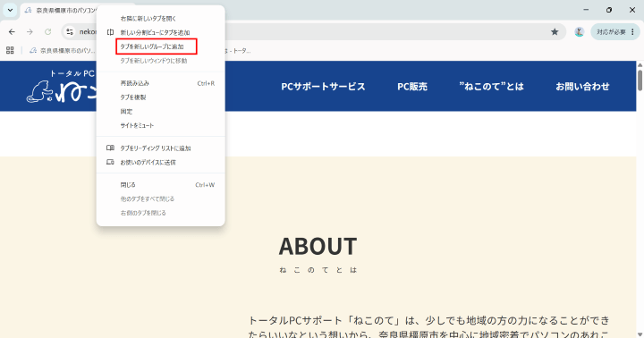Choose 新しい分割ビューにタブを追加
The width and height of the screenshot is (644, 338).
[x=160, y=32]
